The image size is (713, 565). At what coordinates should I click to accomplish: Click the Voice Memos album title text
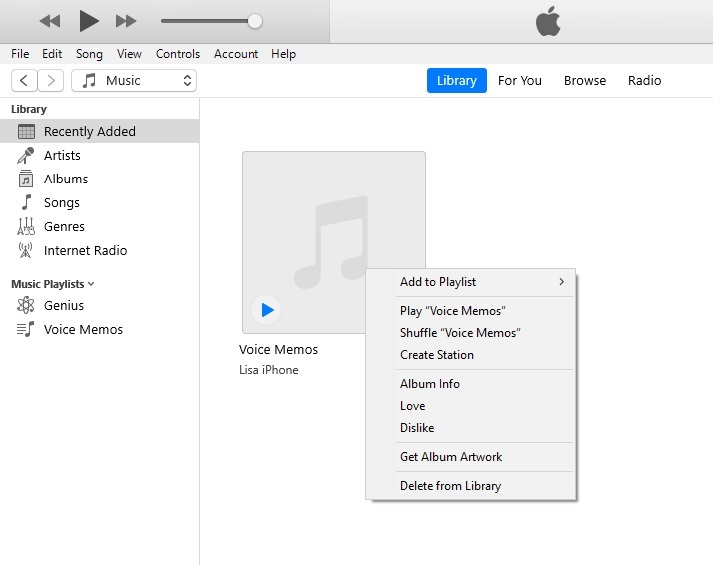[x=278, y=350]
